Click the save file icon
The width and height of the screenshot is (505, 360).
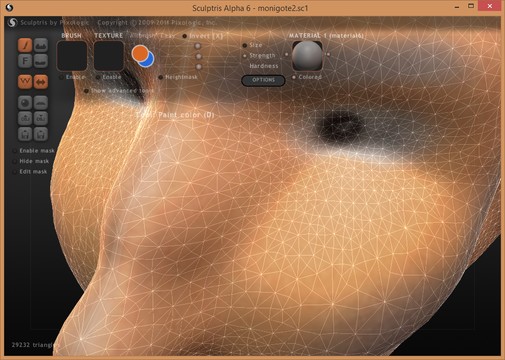pos(41,134)
